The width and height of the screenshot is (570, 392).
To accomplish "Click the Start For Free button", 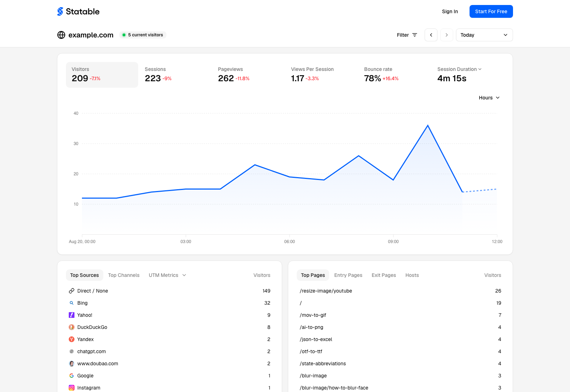I will pyautogui.click(x=491, y=11).
